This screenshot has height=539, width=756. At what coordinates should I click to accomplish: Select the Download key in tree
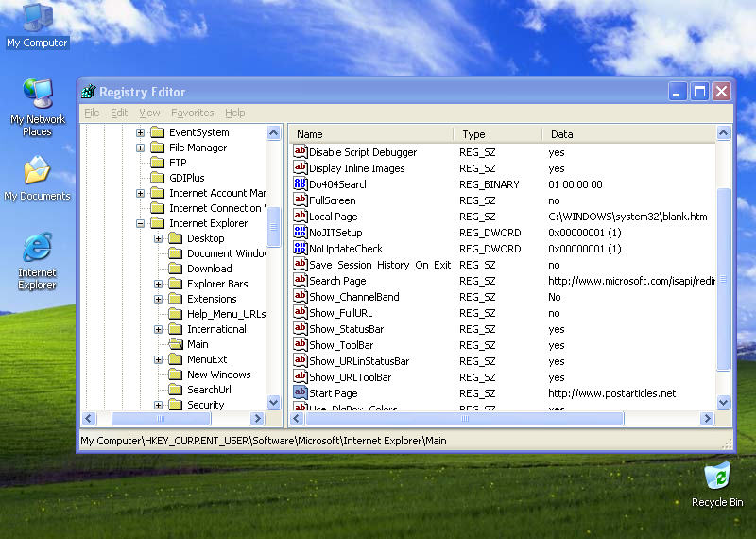click(209, 269)
